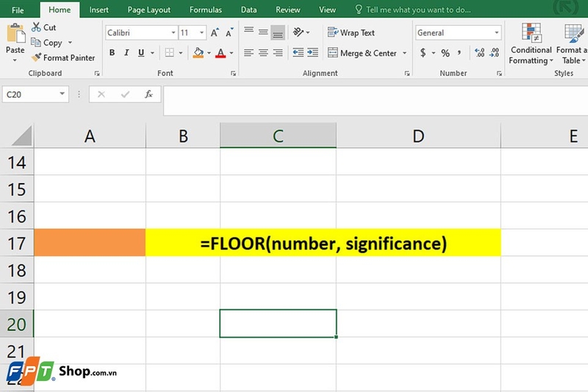This screenshot has height=392, width=588.
Task: Switch to the Review tab
Action: coord(288,10)
